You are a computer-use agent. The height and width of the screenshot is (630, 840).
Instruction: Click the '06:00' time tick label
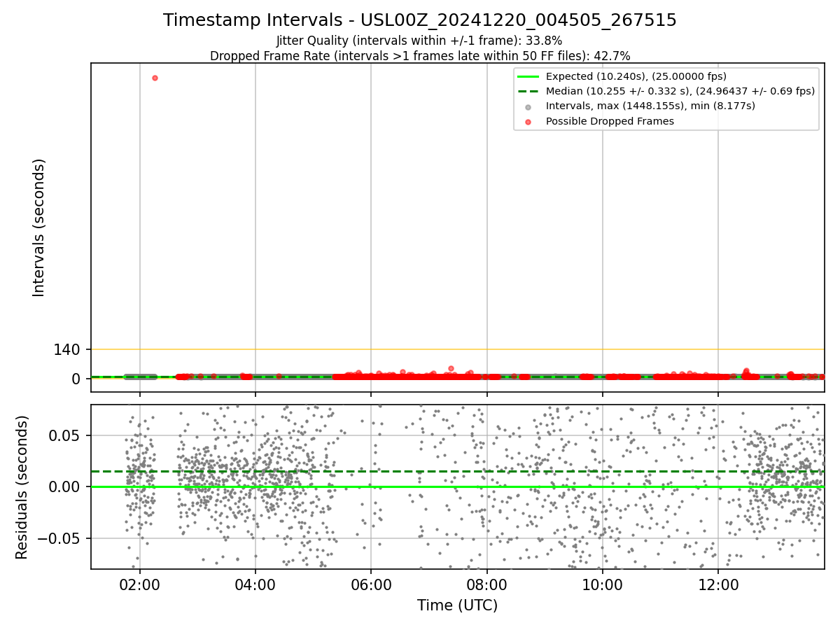[371, 584]
